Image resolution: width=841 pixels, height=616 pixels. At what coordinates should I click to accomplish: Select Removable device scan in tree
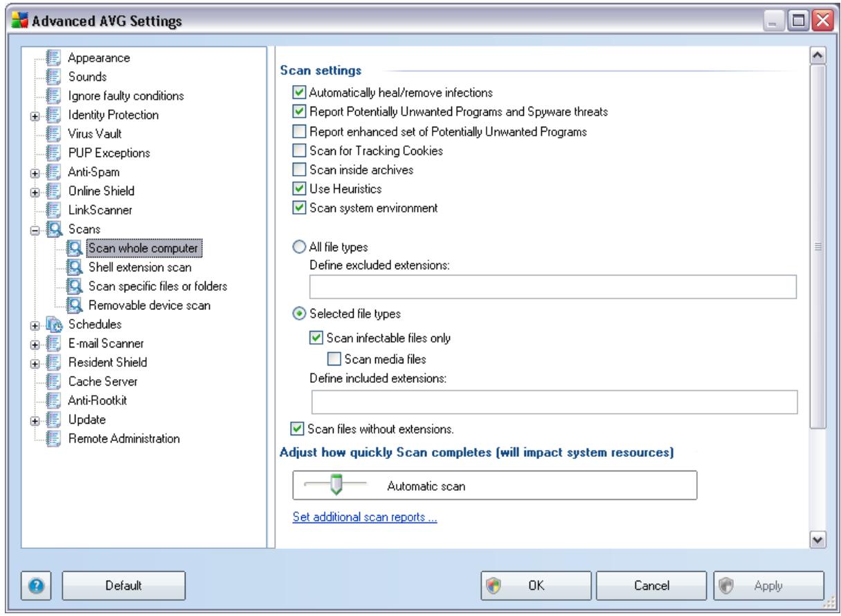149,305
